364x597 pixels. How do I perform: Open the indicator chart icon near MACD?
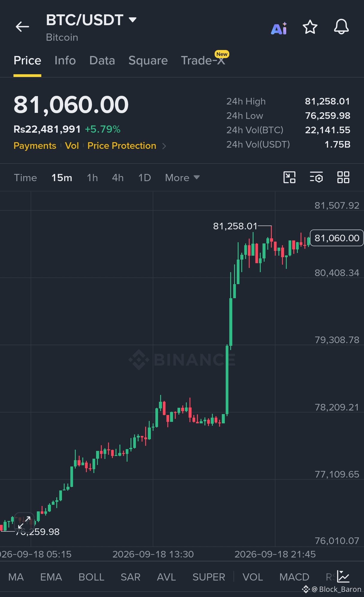pos(343,576)
